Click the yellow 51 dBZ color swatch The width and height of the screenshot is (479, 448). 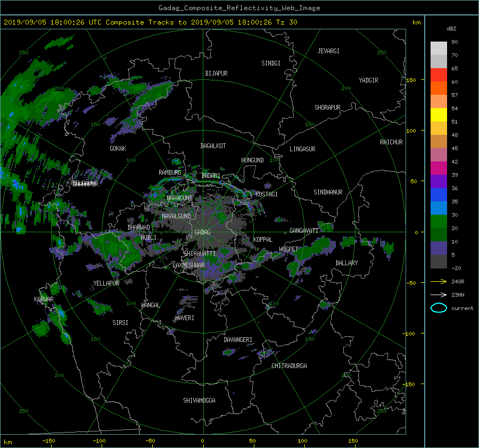[x=439, y=115]
